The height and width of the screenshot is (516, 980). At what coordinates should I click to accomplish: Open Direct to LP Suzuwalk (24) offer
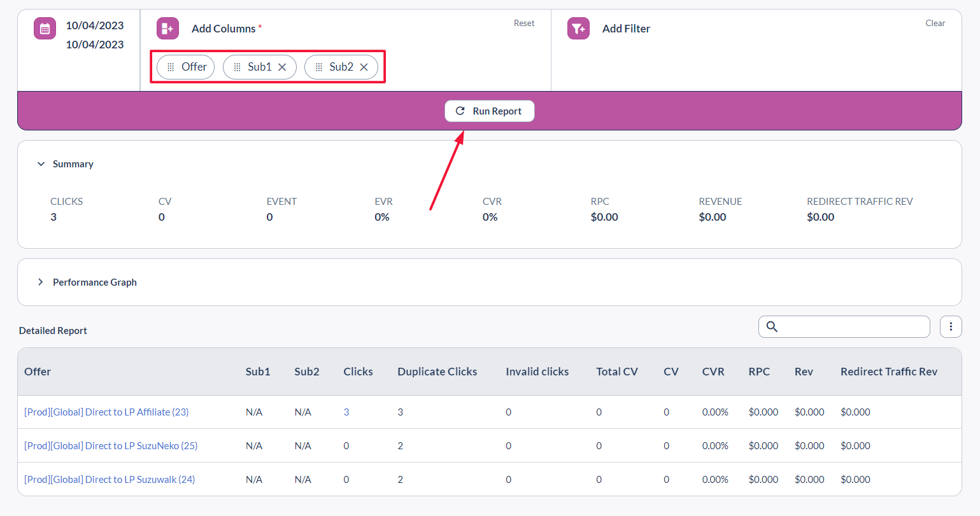[x=110, y=480]
